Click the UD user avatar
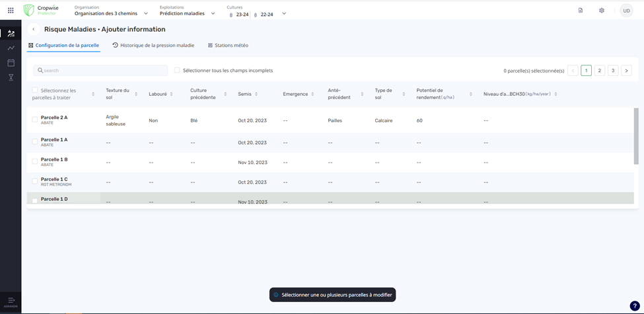 pos(626,11)
